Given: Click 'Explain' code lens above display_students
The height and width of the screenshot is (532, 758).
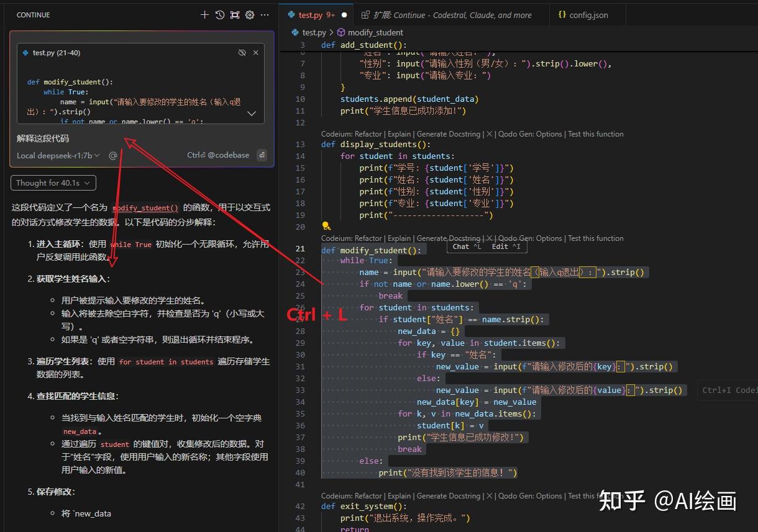Looking at the screenshot, I should click(400, 133).
